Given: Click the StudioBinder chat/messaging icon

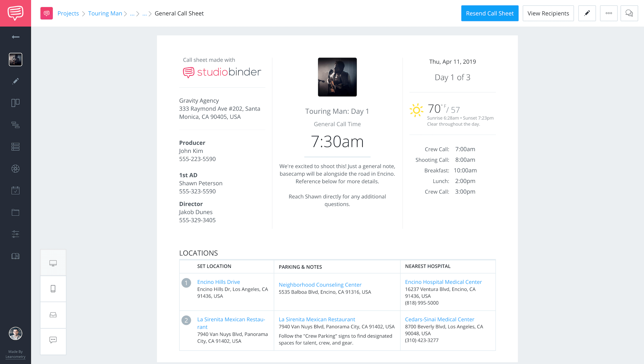Looking at the screenshot, I should click(15, 13).
